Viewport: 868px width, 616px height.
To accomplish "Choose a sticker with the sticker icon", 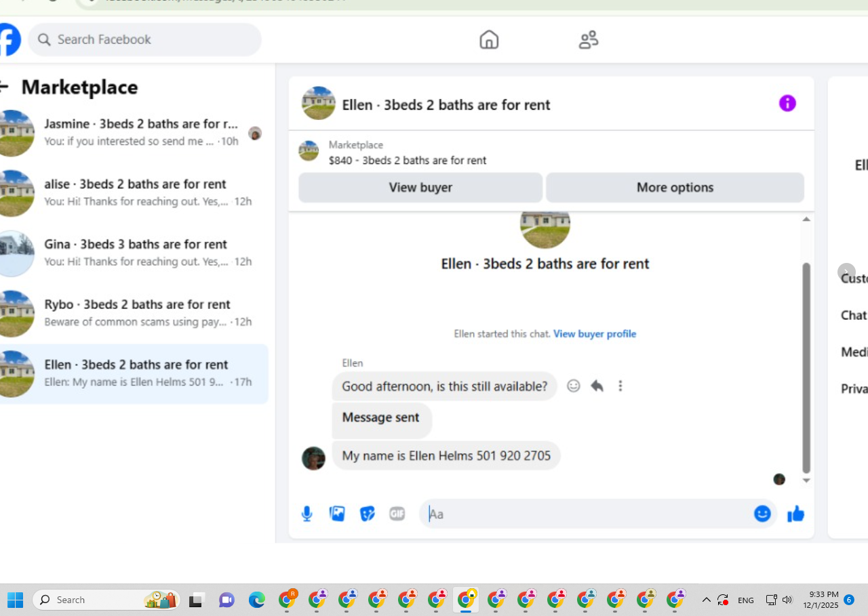I will coord(367,514).
